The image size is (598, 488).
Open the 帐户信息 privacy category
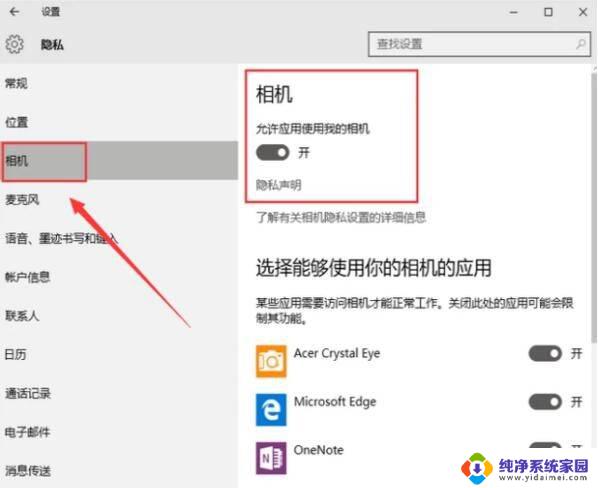[119, 277]
